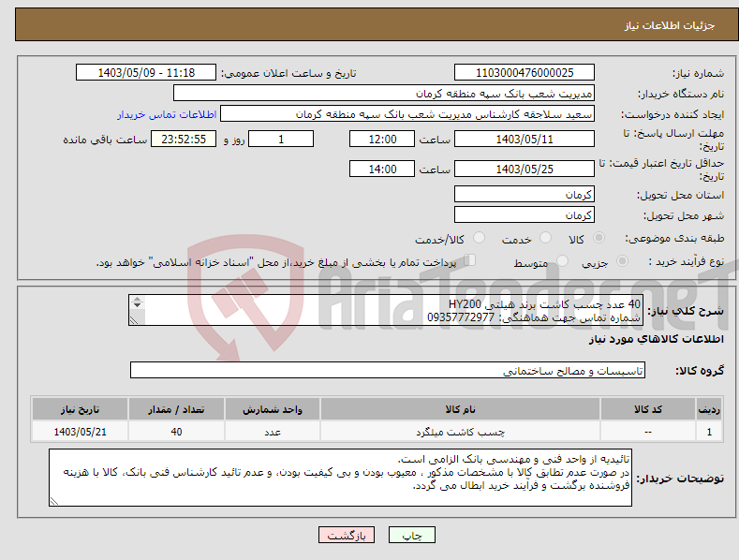Click the ردیف column header
The image size is (739, 560).
coord(709,409)
